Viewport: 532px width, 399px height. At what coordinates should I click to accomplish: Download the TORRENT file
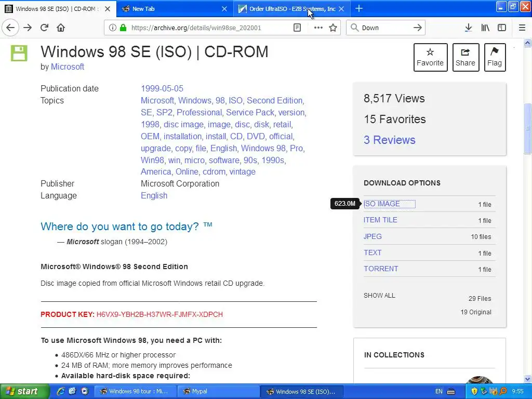[381, 269]
